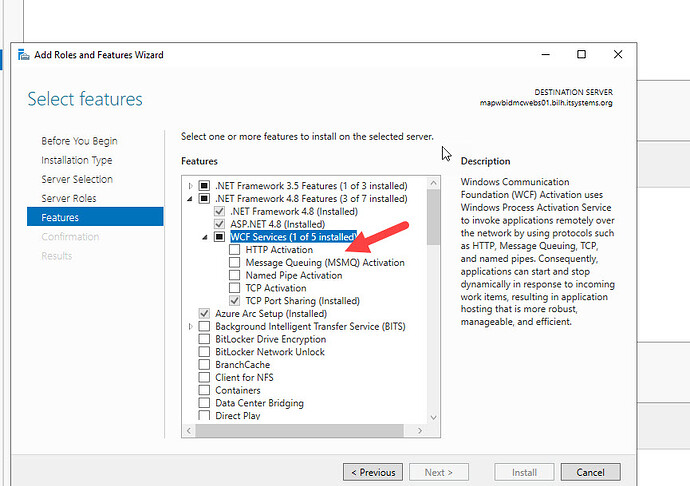Screen dimensions: 690x486
Task: Toggle WCF Services checkbox
Action: point(219,237)
